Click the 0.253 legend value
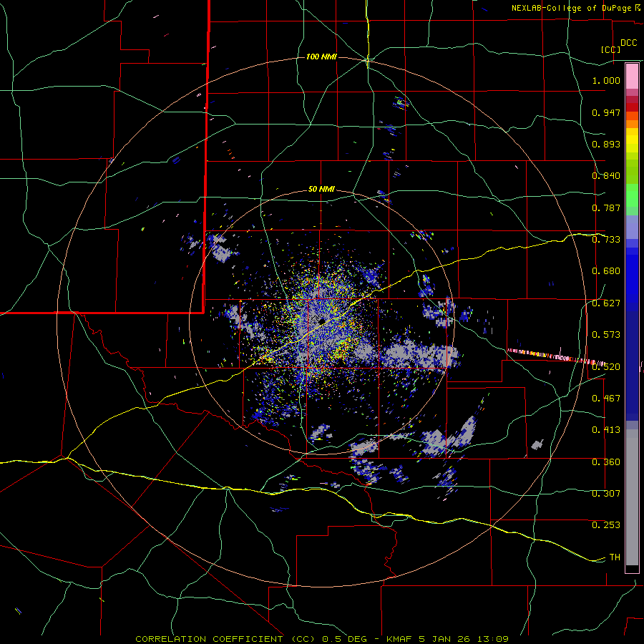Viewport: 644px width, 644px height. pos(606,525)
